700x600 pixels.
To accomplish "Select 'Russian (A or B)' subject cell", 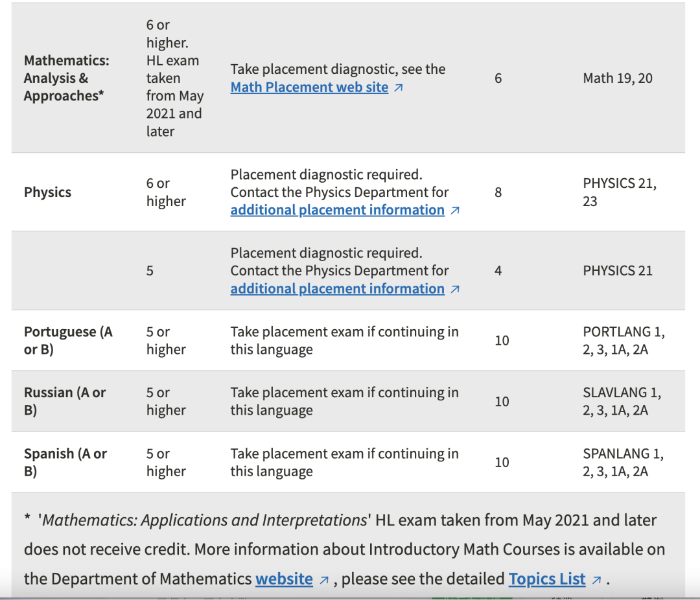I will click(x=65, y=401).
